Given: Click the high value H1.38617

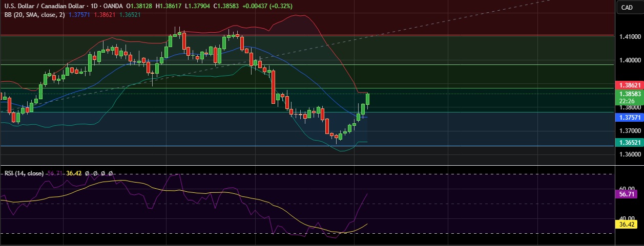Looking at the screenshot, I should tap(168, 6).
